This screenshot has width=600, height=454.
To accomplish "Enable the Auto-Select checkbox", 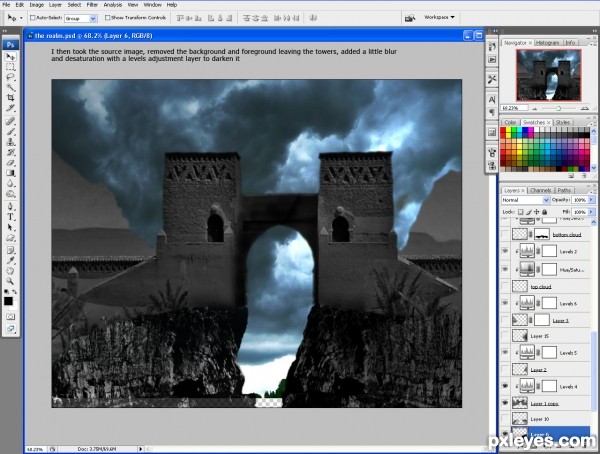I will 32,18.
